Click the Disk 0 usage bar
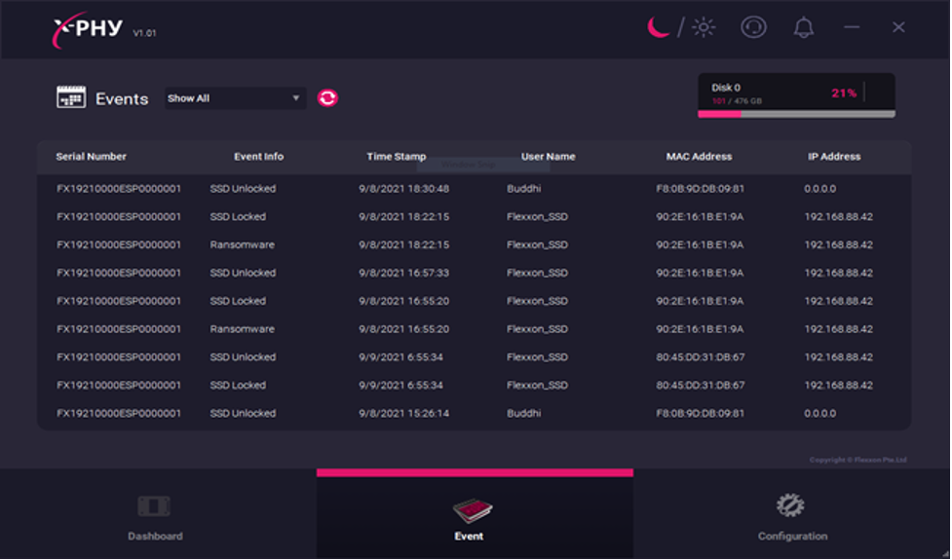The image size is (952, 560). tap(796, 114)
